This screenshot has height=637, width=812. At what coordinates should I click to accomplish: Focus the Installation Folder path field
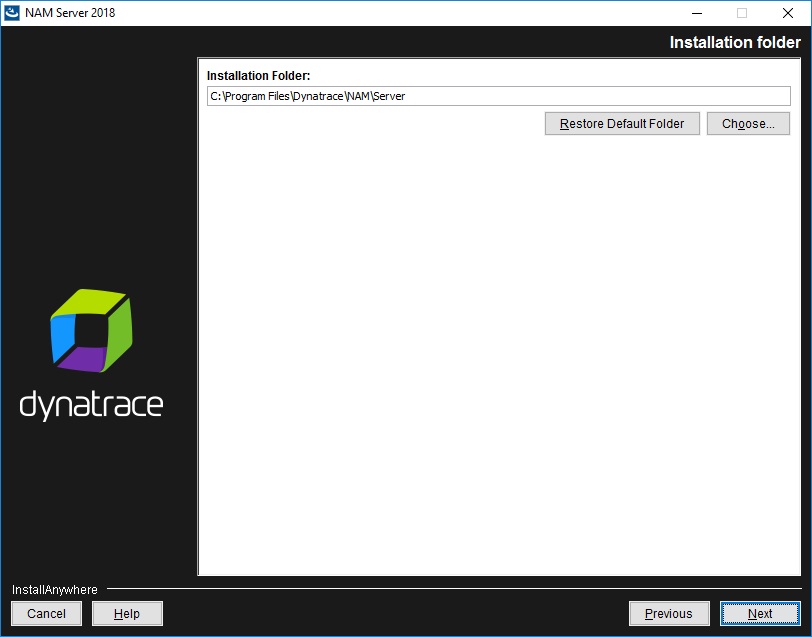pos(499,96)
